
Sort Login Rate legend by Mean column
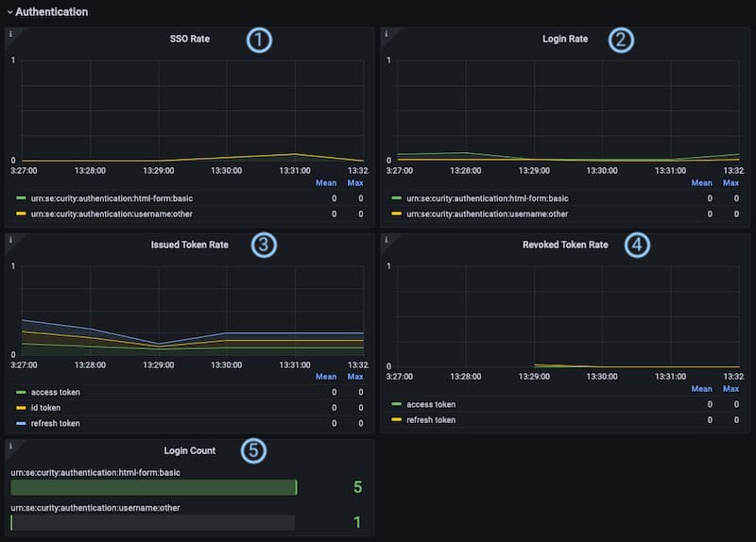coord(701,183)
